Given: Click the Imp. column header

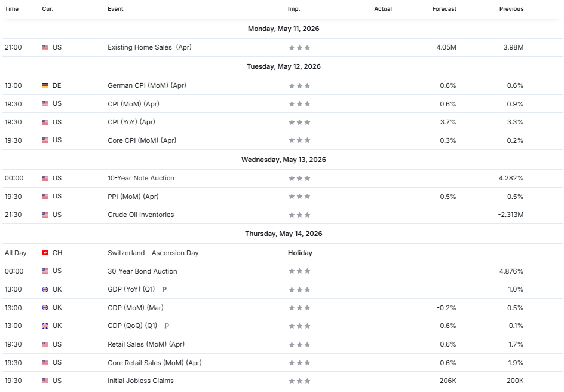Looking at the screenshot, I should click(294, 8).
